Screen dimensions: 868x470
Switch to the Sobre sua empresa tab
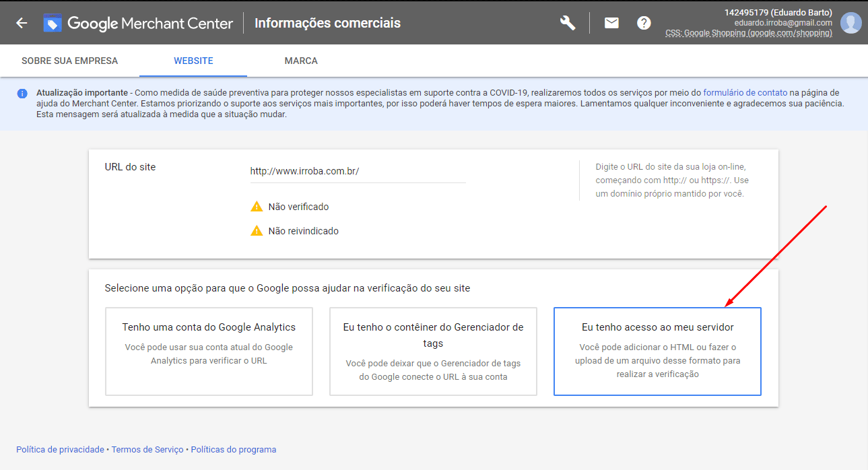(x=69, y=61)
